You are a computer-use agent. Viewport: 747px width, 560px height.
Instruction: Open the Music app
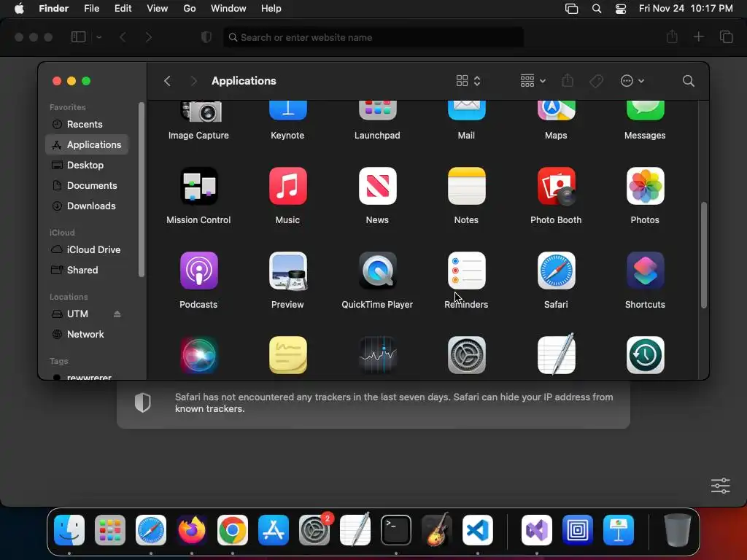coord(287,186)
